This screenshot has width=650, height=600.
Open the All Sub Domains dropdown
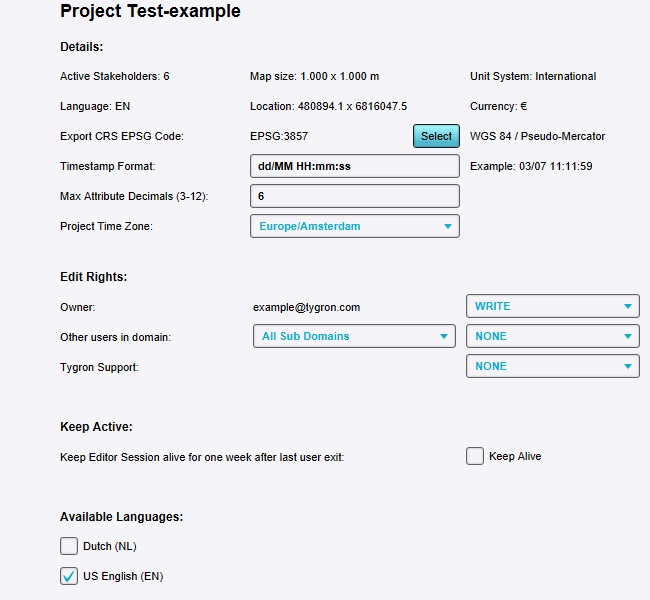click(355, 336)
